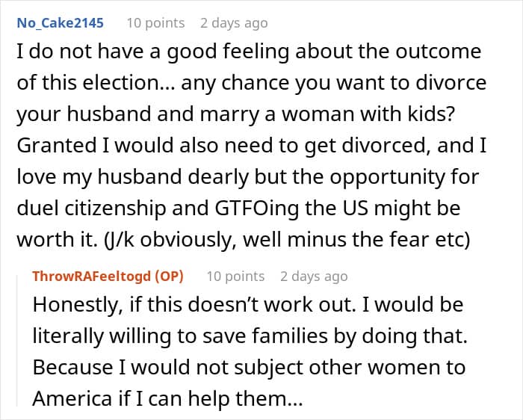Click the OP reply's 2 days ago timestamp

[x=314, y=276]
